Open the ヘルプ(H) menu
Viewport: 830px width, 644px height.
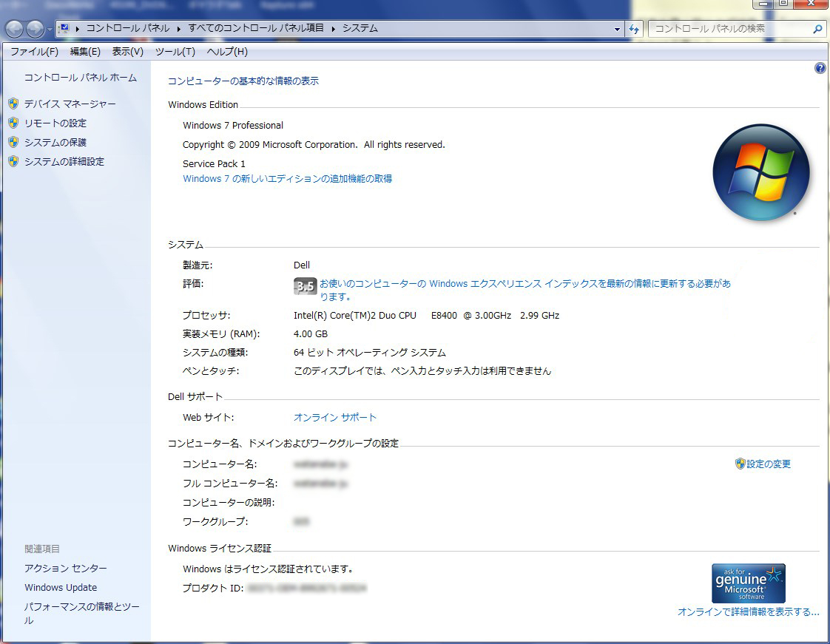tap(227, 51)
